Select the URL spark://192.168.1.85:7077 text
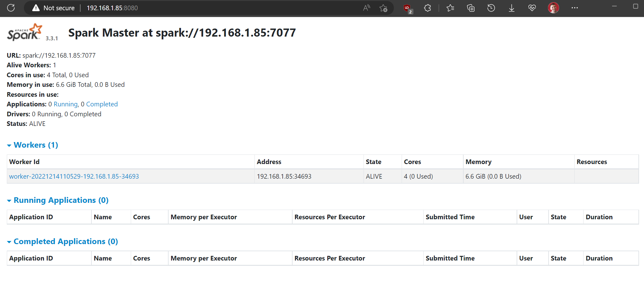The width and height of the screenshot is (644, 281). tap(59, 56)
